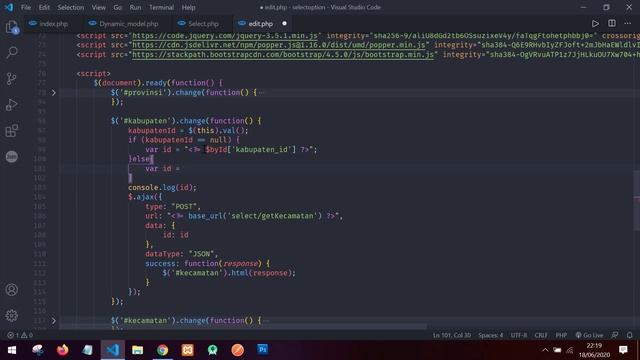
Task: Click Go Live in status bar
Action: 589,335
